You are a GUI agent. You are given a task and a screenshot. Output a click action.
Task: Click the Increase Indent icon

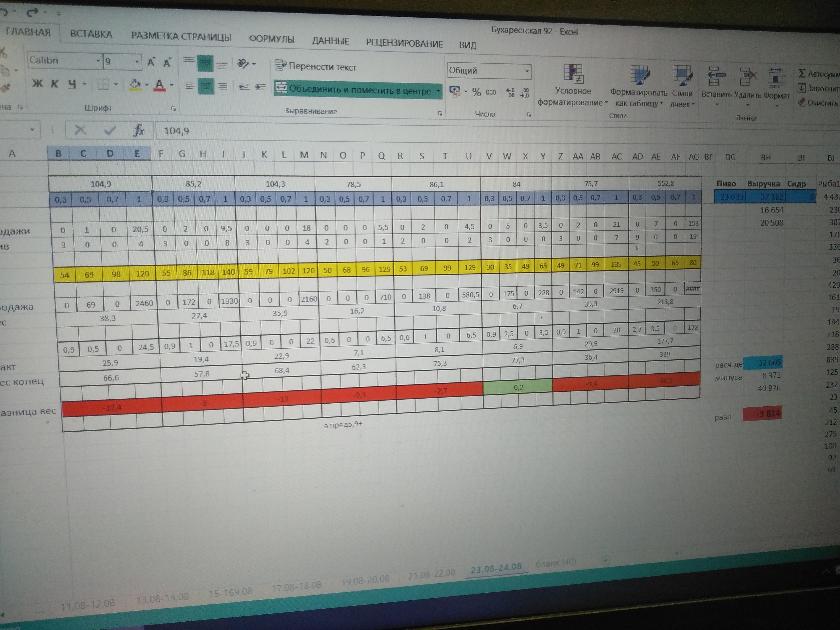pyautogui.click(x=260, y=87)
